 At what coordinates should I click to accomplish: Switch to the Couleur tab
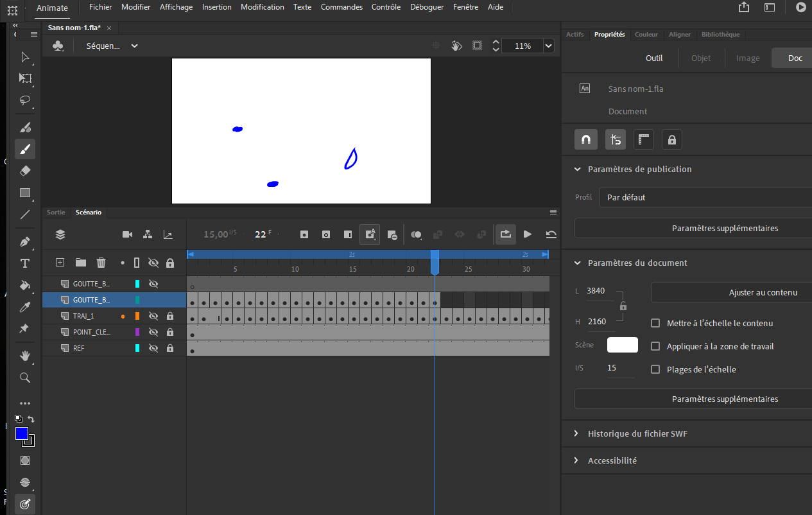coord(646,35)
